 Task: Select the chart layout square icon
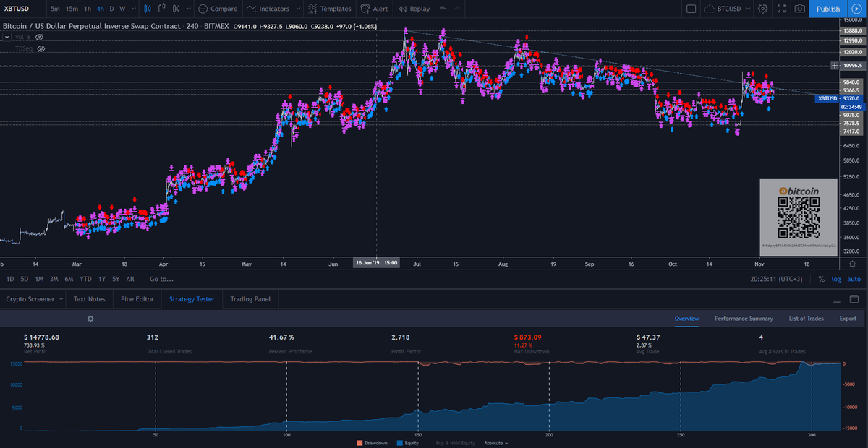click(x=690, y=9)
